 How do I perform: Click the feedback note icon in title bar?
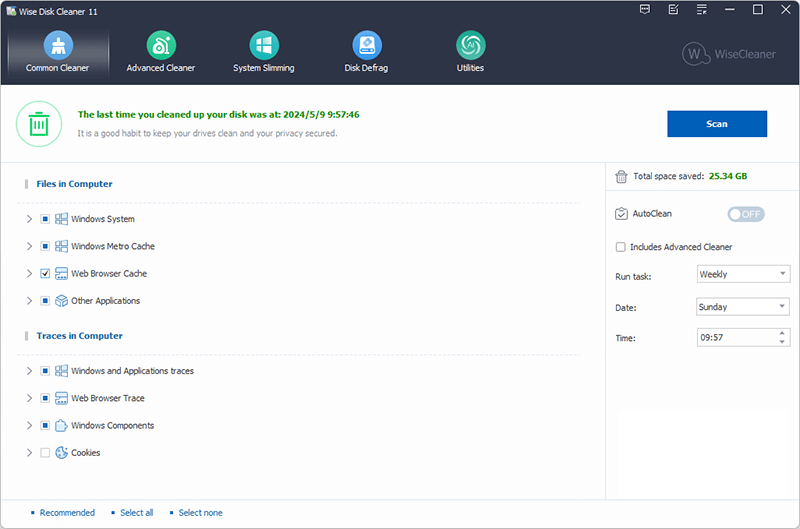pos(673,10)
